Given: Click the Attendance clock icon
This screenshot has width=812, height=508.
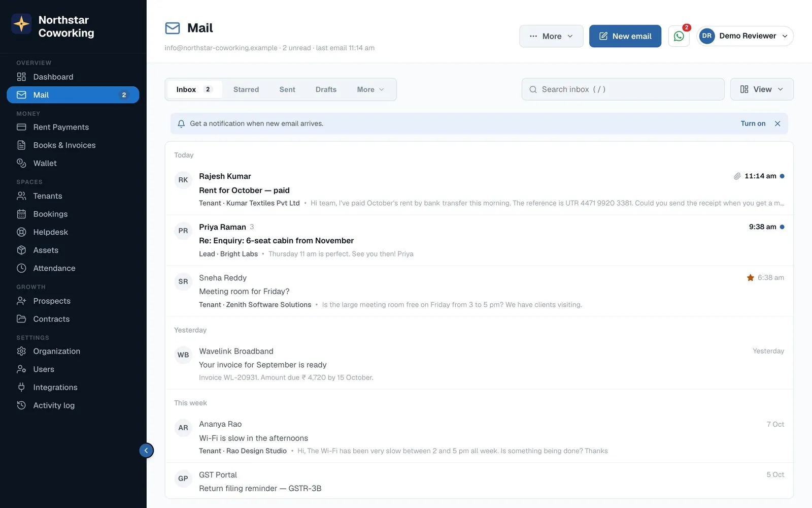Looking at the screenshot, I should (x=21, y=268).
